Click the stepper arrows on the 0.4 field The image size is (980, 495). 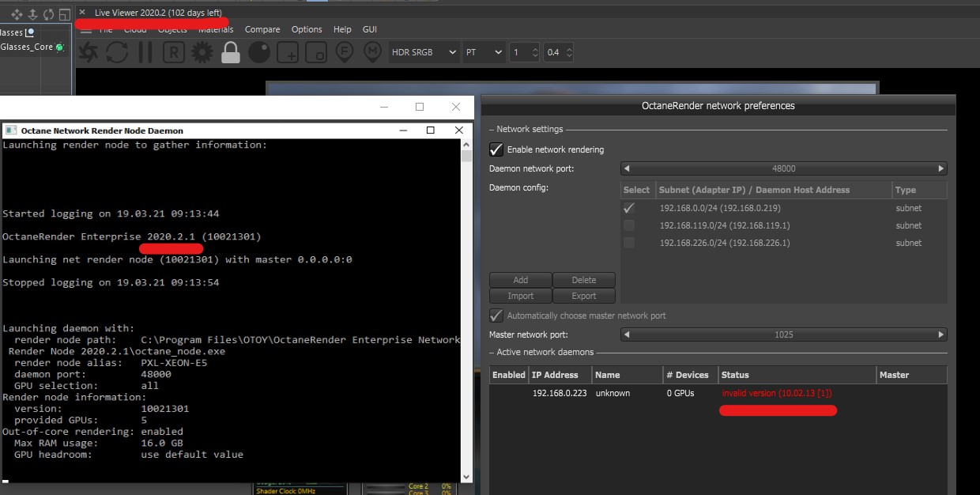pyautogui.click(x=569, y=52)
